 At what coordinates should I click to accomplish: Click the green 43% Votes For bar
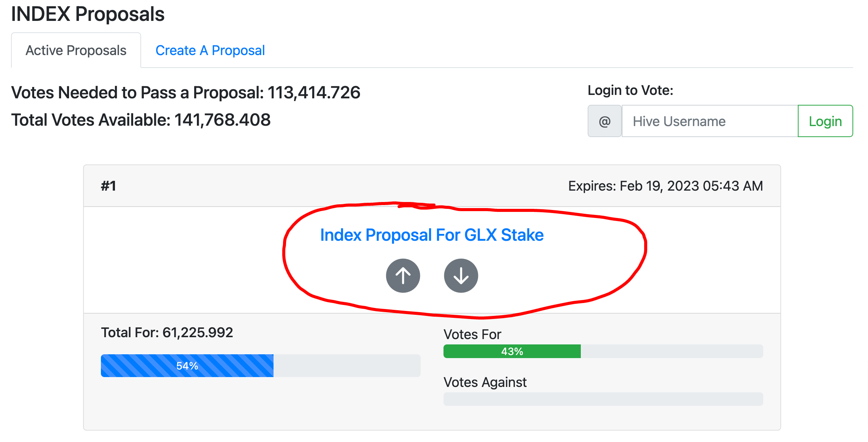[512, 351]
